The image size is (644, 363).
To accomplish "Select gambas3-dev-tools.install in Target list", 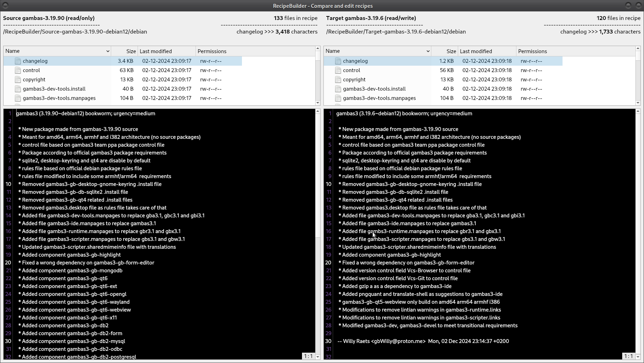I will 374,89.
